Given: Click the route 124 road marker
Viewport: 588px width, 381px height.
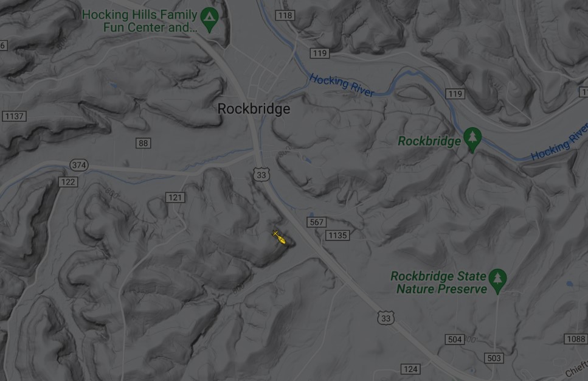Looking at the screenshot, I should (410, 369).
